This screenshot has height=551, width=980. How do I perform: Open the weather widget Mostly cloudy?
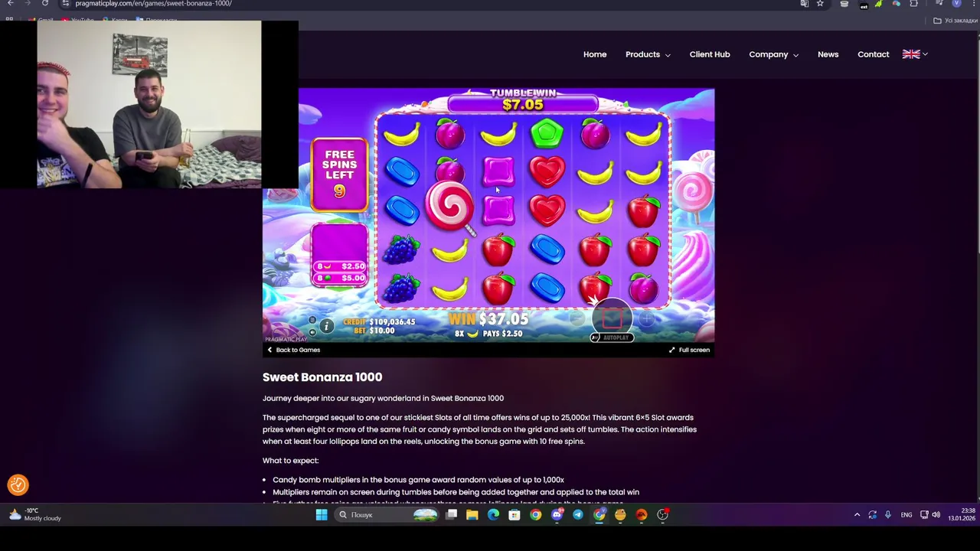click(x=34, y=514)
